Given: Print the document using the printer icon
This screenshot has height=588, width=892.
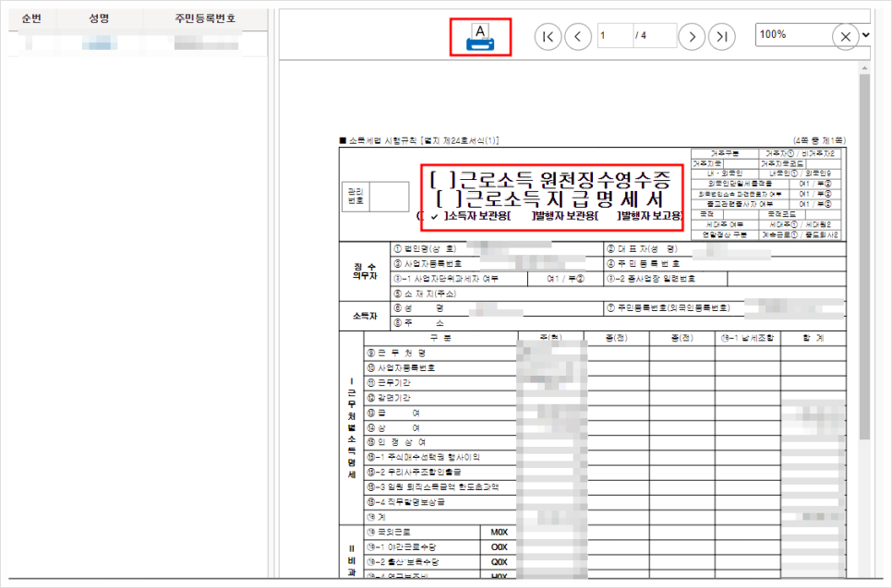Looking at the screenshot, I should 479,35.
